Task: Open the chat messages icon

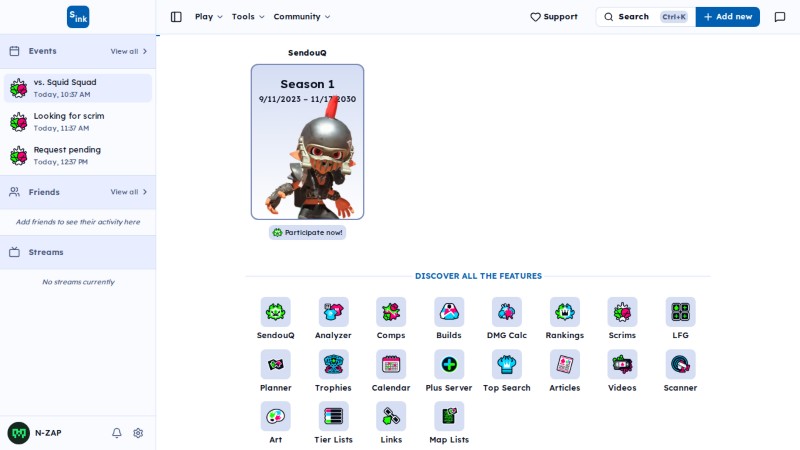Action: click(780, 17)
